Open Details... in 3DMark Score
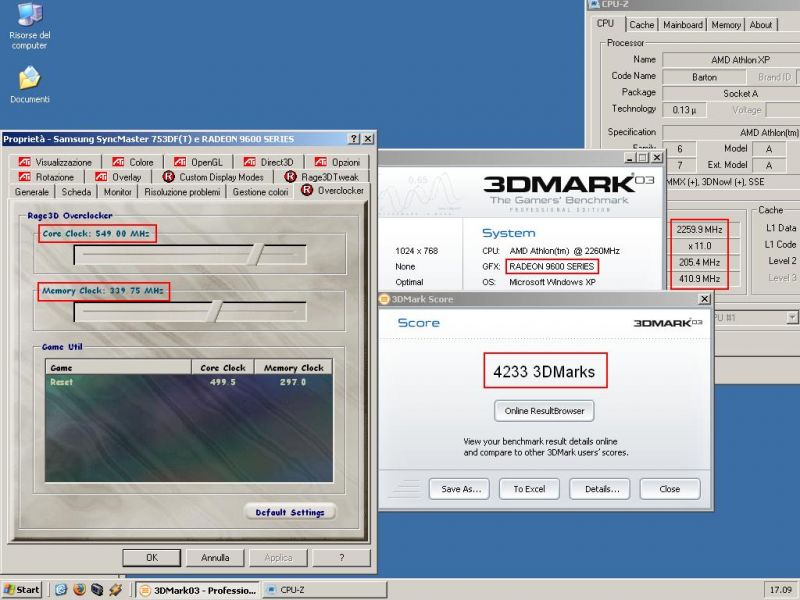800x600 pixels. point(599,489)
